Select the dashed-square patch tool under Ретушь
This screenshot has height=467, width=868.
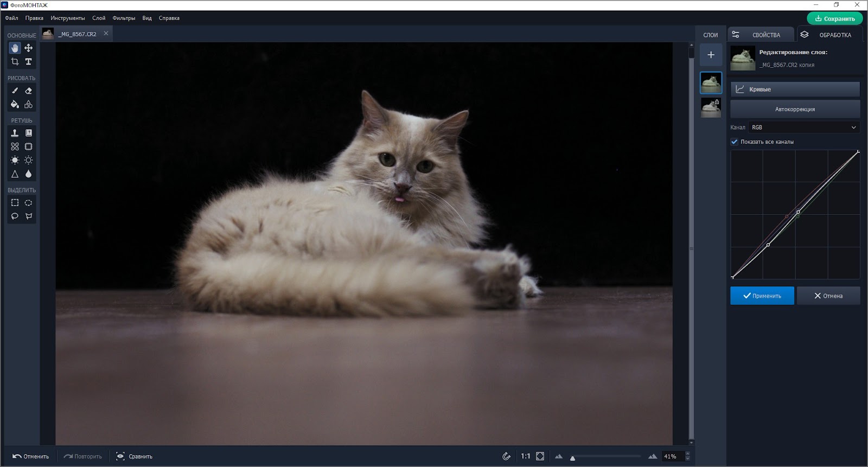(x=29, y=146)
